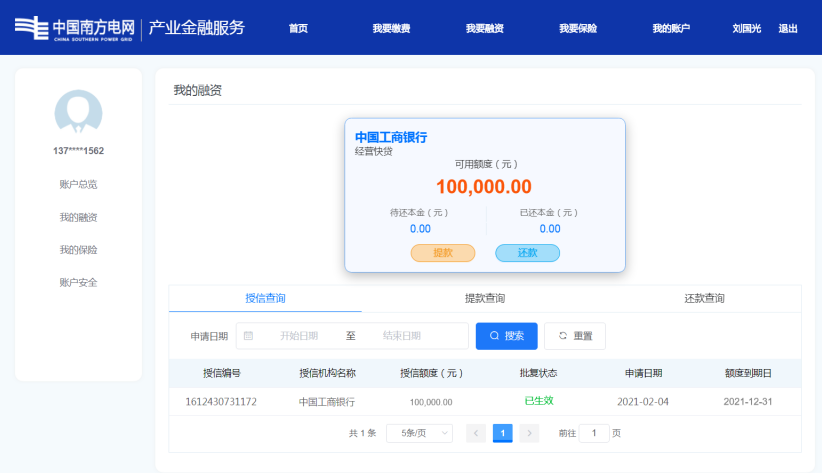Click the 额度到期日 column header
Image resolution: width=823 pixels, height=473 pixels.
coord(748,373)
